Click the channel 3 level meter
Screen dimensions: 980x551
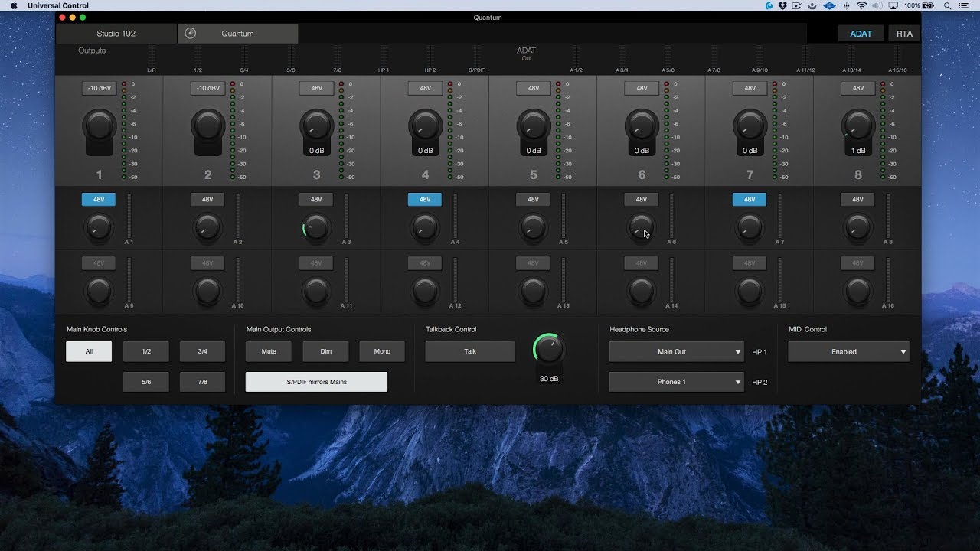pyautogui.click(x=341, y=130)
